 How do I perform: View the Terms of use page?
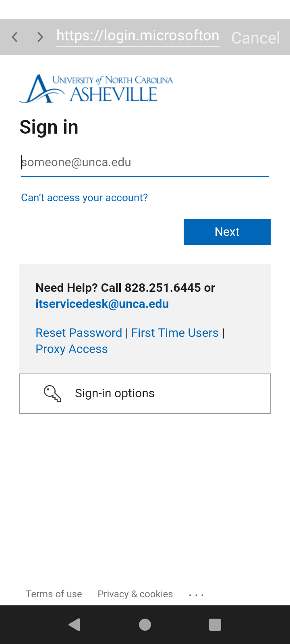pos(54,594)
